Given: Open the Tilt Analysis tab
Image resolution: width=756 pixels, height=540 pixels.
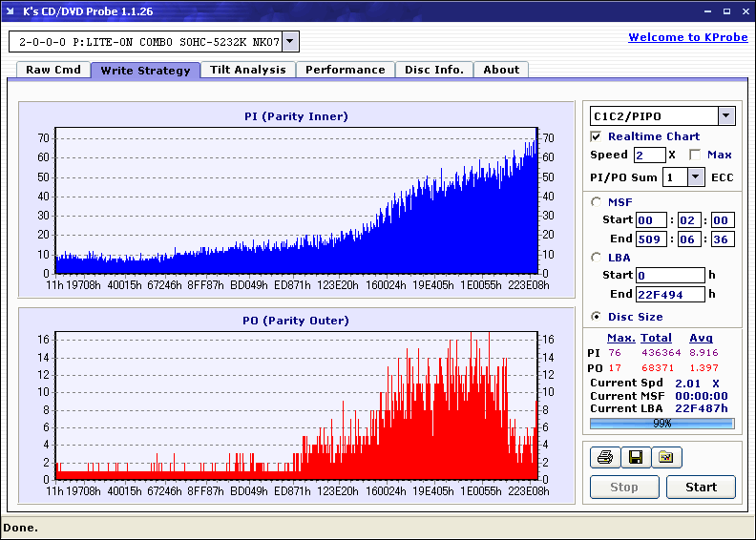Looking at the screenshot, I should point(248,70).
